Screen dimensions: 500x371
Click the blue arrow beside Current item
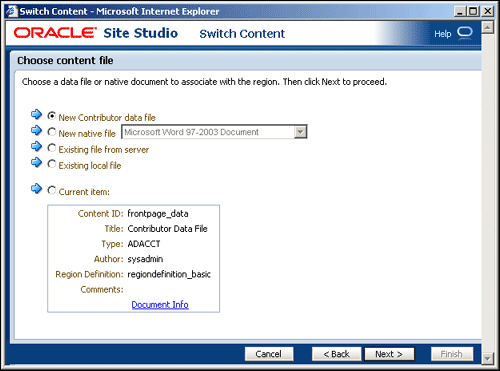(36, 189)
